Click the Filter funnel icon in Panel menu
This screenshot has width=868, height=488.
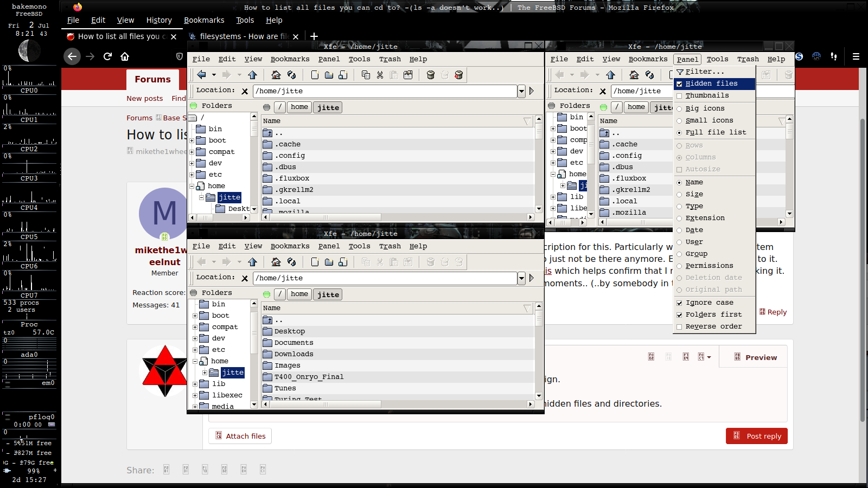coord(680,72)
